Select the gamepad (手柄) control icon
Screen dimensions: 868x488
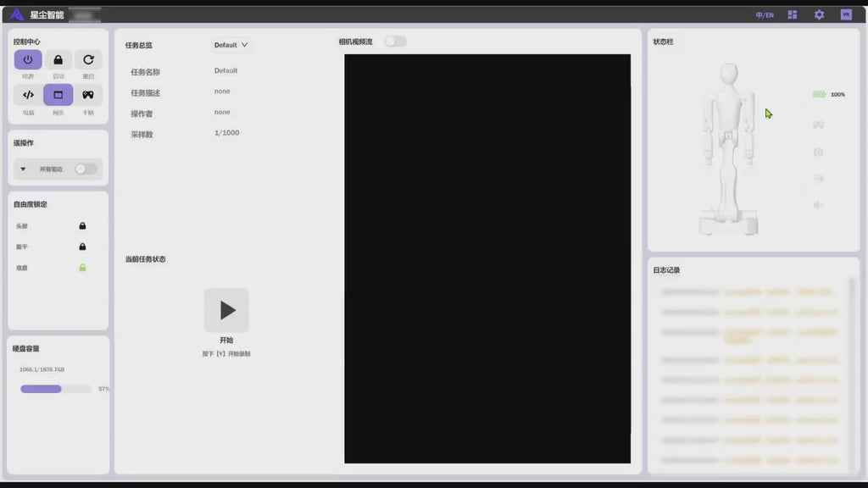click(x=88, y=95)
